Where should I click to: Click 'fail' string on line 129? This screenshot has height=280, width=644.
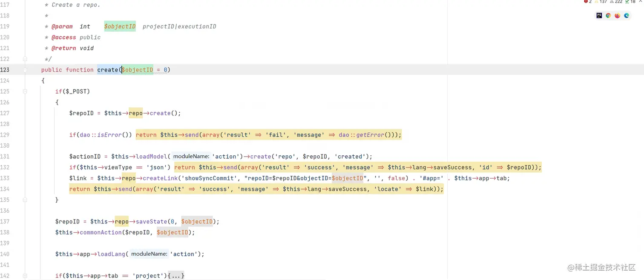coord(276,135)
